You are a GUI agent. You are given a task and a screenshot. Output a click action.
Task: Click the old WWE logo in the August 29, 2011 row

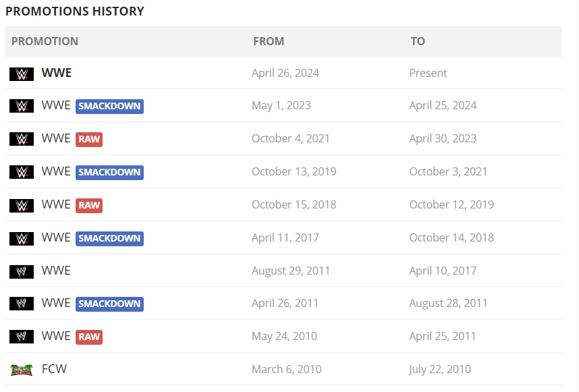pos(22,272)
